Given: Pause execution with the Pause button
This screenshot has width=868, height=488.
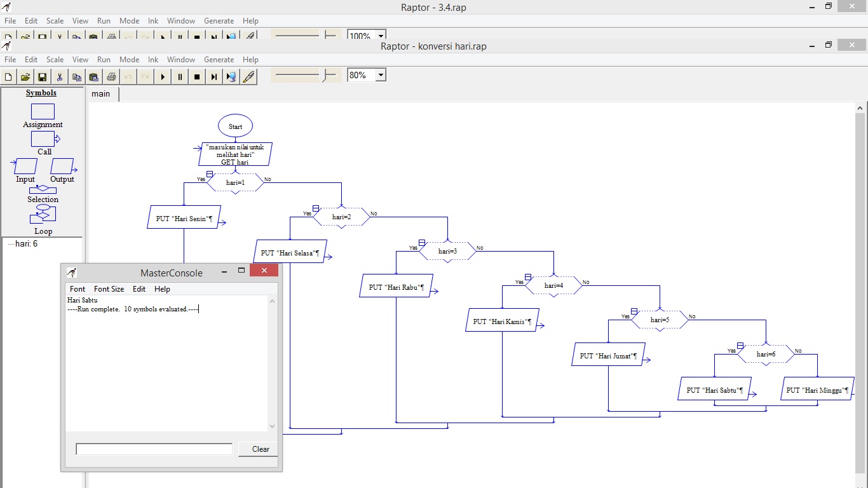Looking at the screenshot, I should (x=180, y=77).
